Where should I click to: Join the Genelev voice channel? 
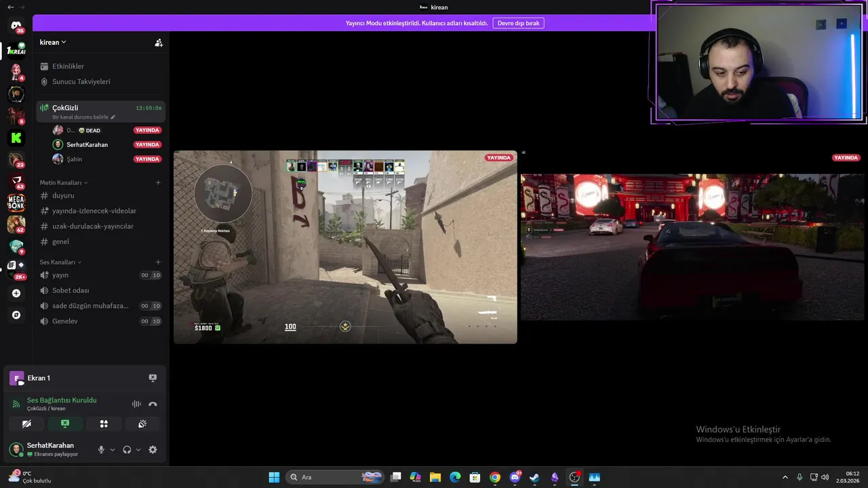coord(100,321)
